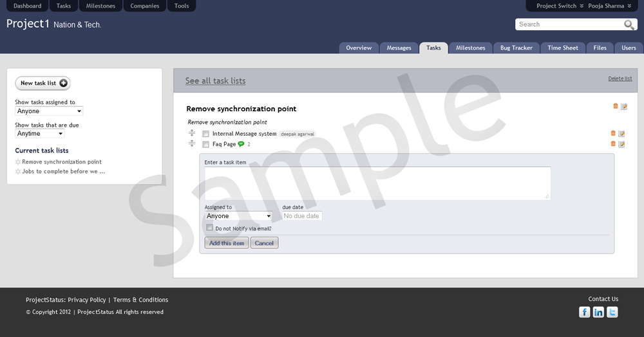This screenshot has width=644, height=337.
Task: Edit the Faq Page task
Action: [x=621, y=144]
